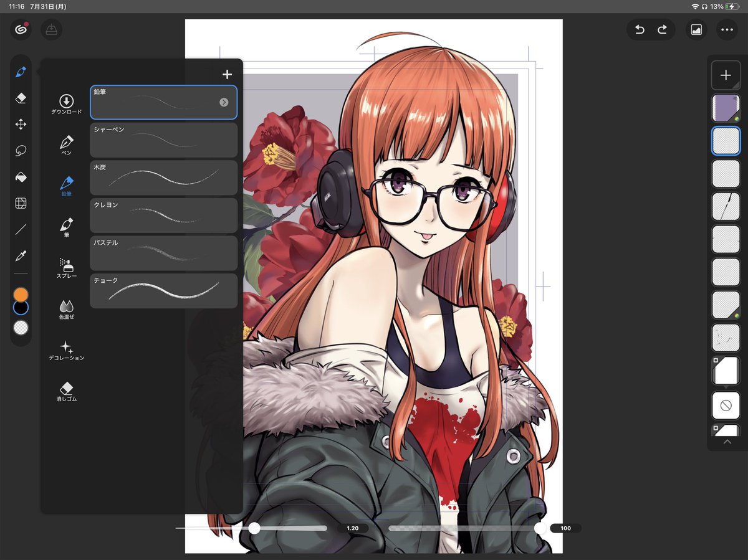The image size is (748, 560).
Task: Select the パステル brush
Action: tap(163, 253)
